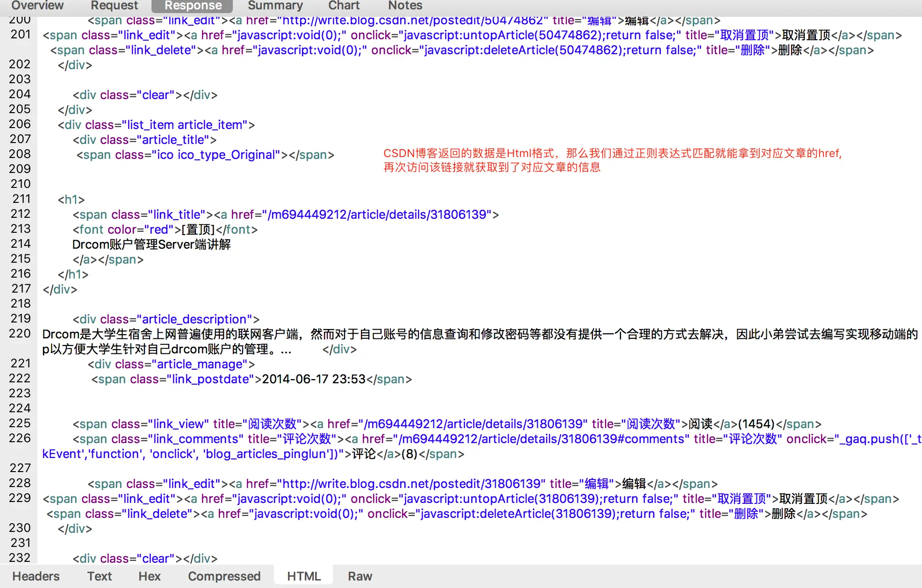The image size is (922, 588).
Task: Click line number 220 in gutter
Action: [x=20, y=334]
